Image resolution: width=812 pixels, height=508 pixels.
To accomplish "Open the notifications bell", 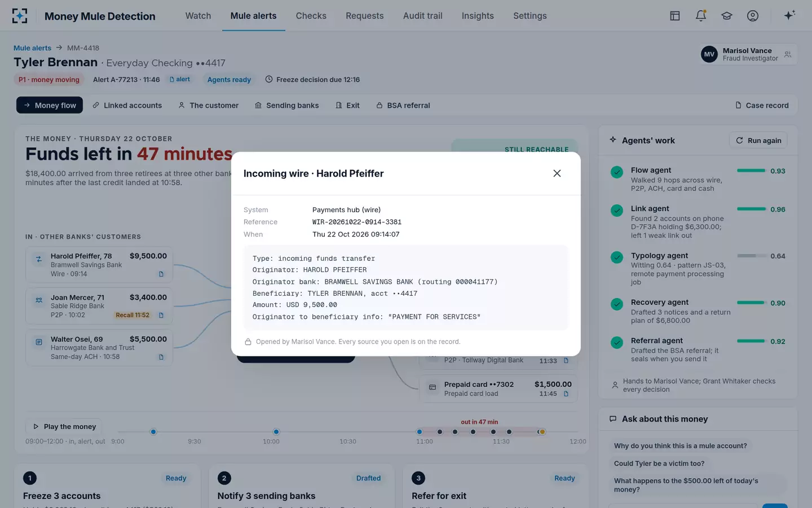I will click(700, 16).
